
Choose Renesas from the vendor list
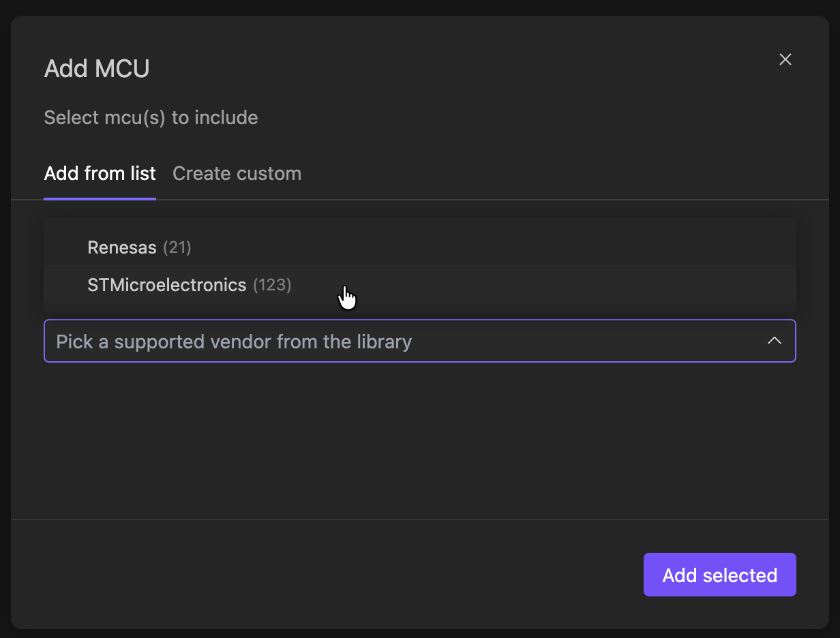[123, 247]
